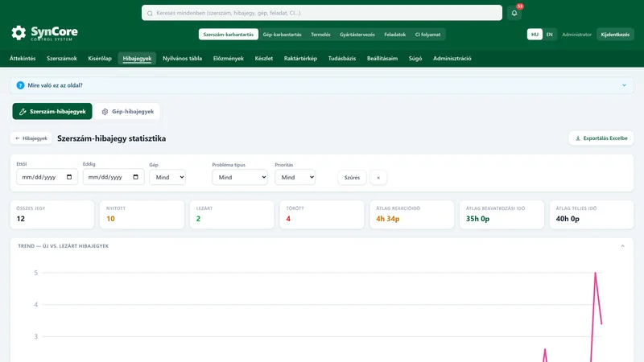
Task: Click the download icon on Exportálás Excelbe
Action: click(578, 138)
